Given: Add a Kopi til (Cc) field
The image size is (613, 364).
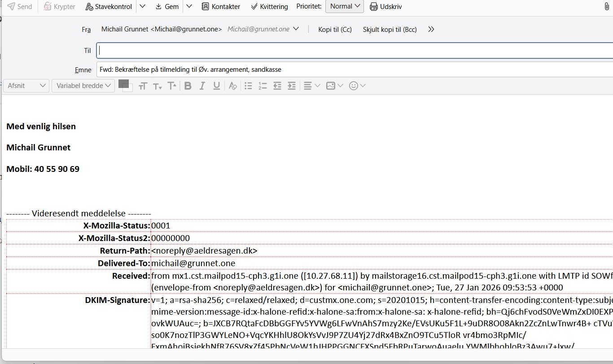Looking at the screenshot, I should 335,30.
